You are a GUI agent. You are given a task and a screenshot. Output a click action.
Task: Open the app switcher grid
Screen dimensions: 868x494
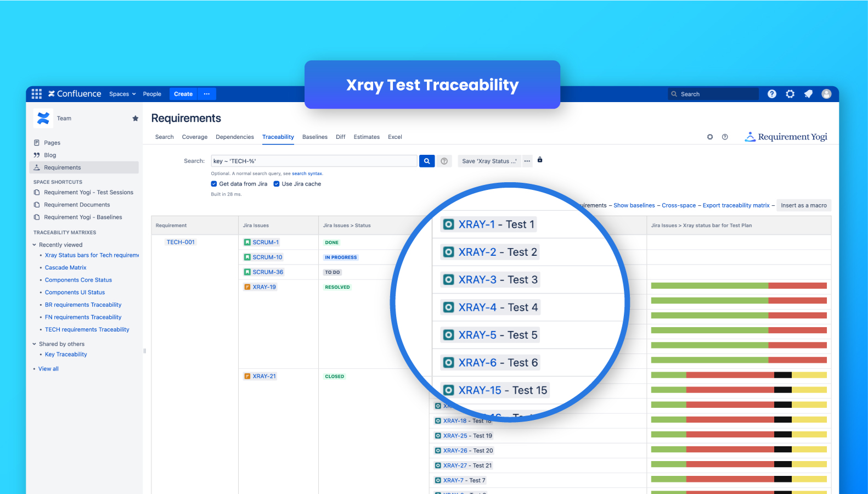pos(37,94)
